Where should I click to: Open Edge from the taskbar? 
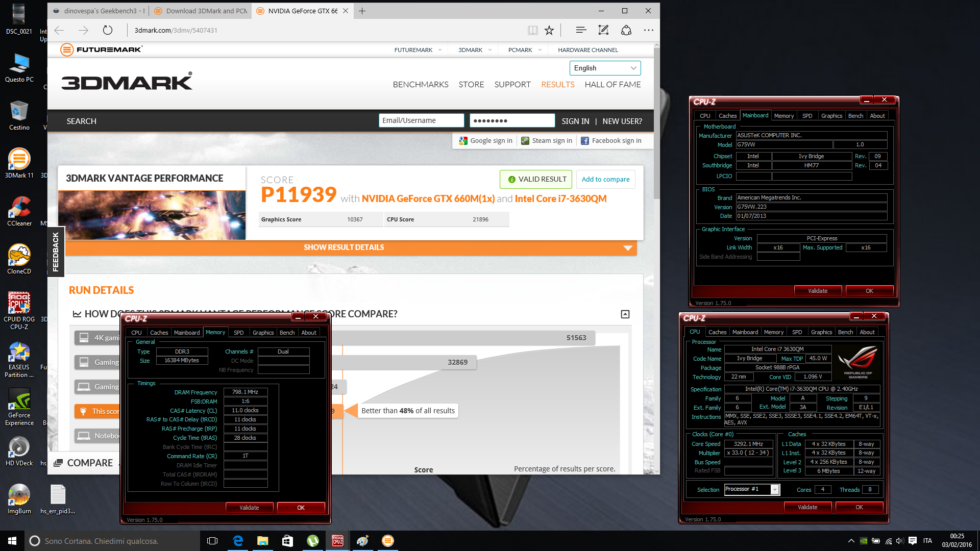(238, 541)
